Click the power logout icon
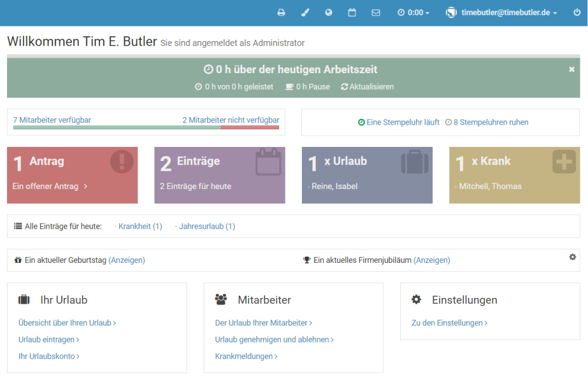The height and width of the screenshot is (377, 588). pyautogui.click(x=577, y=12)
